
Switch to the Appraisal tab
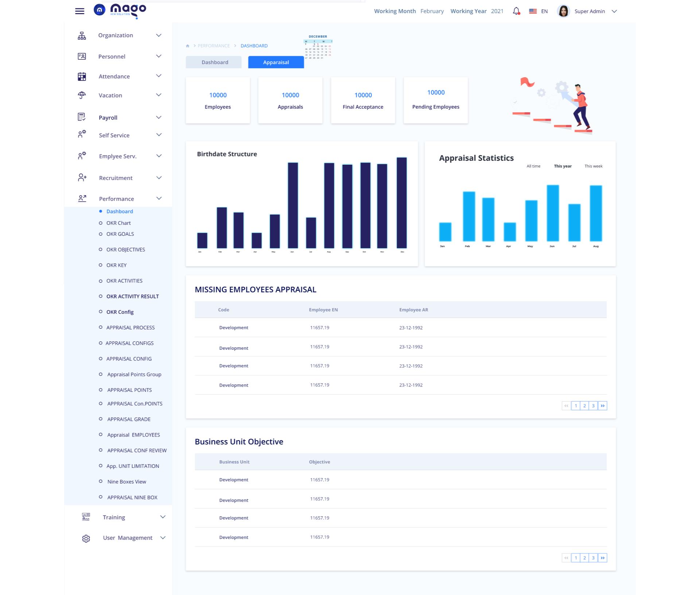276,62
